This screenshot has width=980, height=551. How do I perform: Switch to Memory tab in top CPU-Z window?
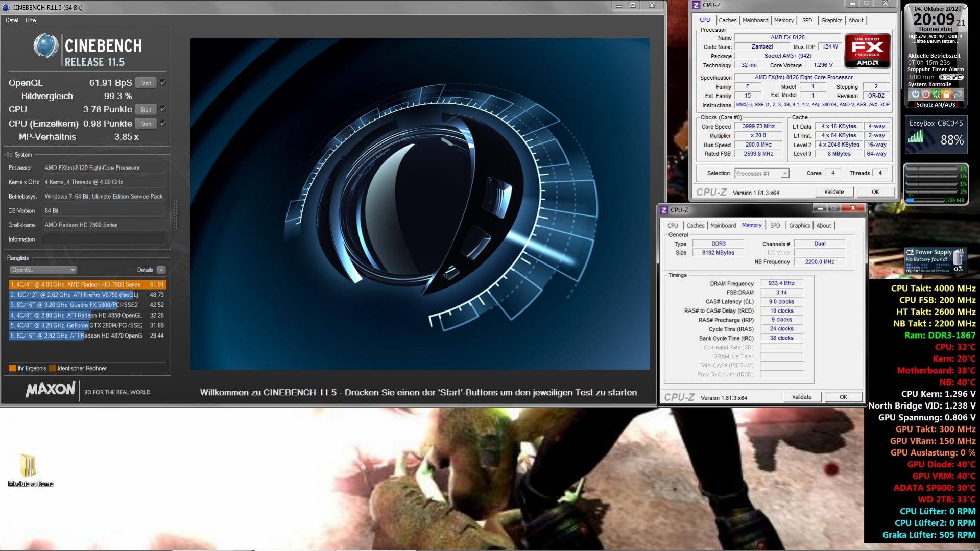[784, 20]
